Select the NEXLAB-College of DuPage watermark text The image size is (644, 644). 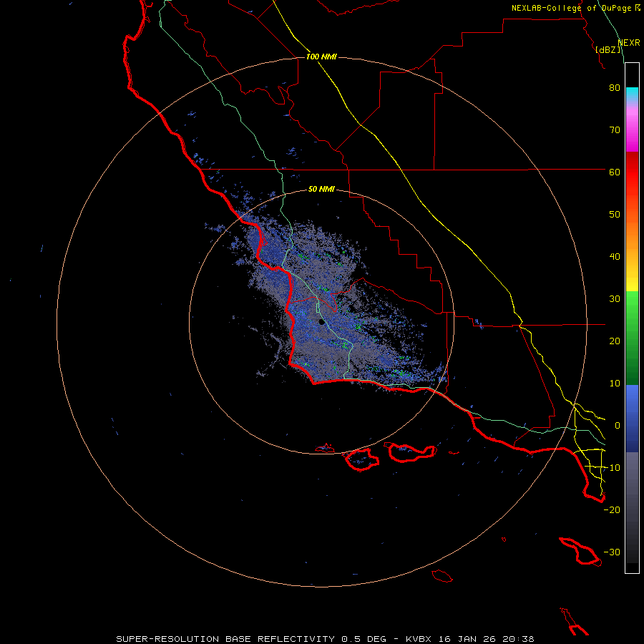coord(575,8)
